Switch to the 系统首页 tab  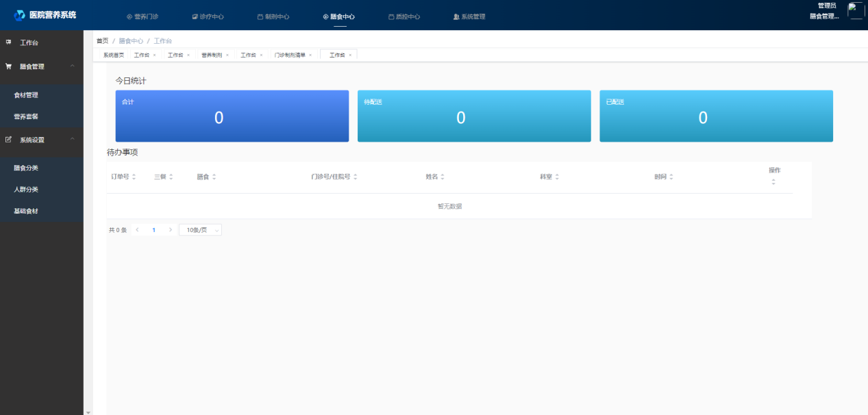tap(114, 55)
